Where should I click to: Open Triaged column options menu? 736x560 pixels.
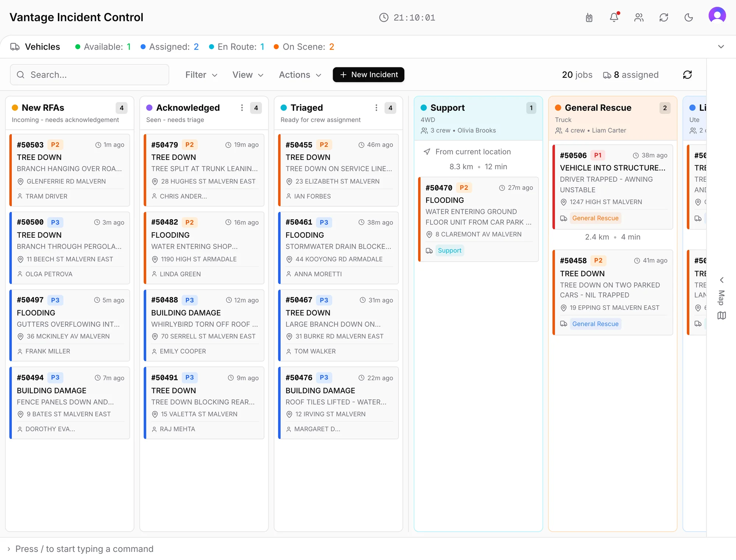376,108
